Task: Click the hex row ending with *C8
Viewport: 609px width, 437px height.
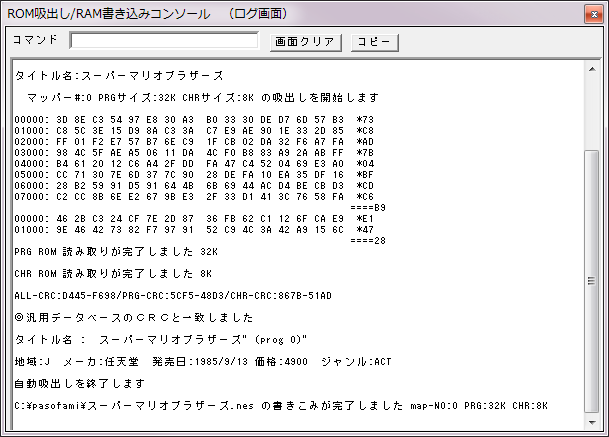Action: point(194,131)
